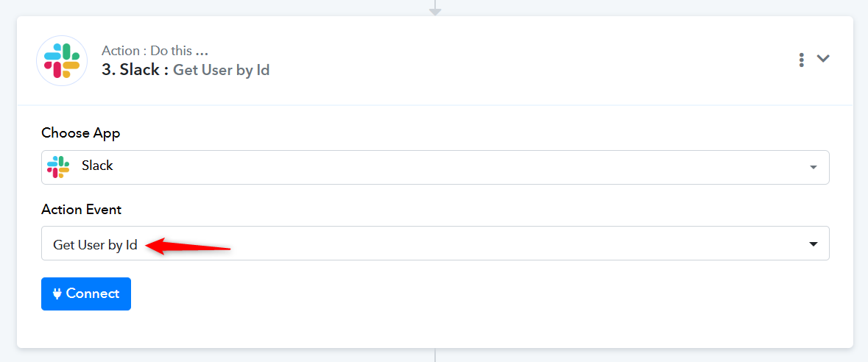The height and width of the screenshot is (362, 868).
Task: Select the 'Get User by Id' field text
Action: [95, 245]
